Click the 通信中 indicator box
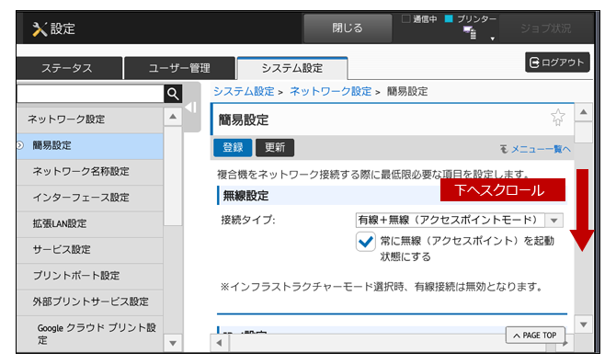The height and width of the screenshot is (364, 616). (405, 19)
